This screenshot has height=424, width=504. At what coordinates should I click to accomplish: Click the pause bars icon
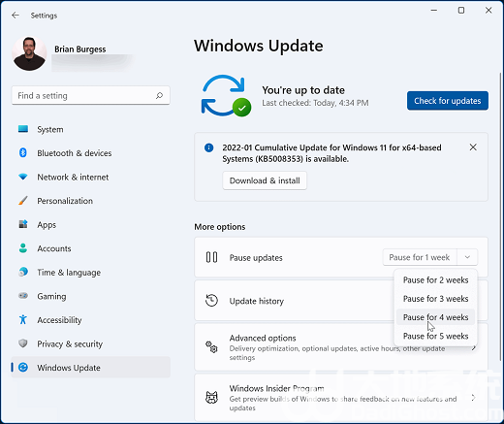click(211, 257)
